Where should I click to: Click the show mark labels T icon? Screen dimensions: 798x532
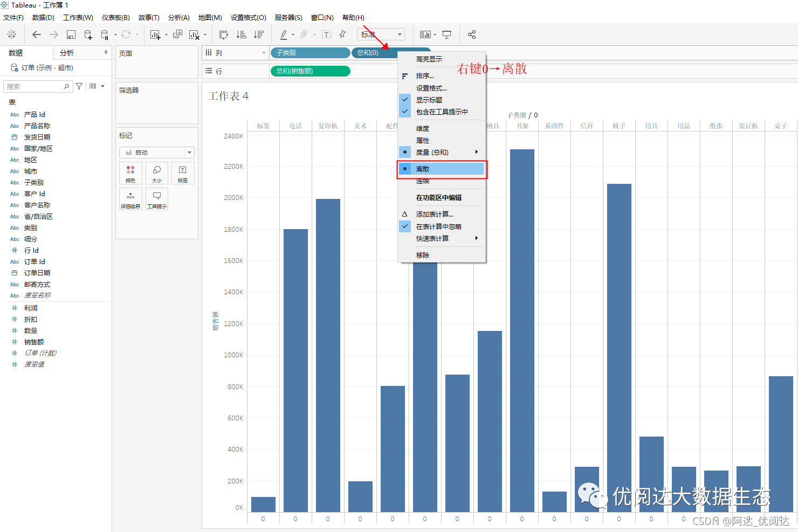(x=326, y=34)
